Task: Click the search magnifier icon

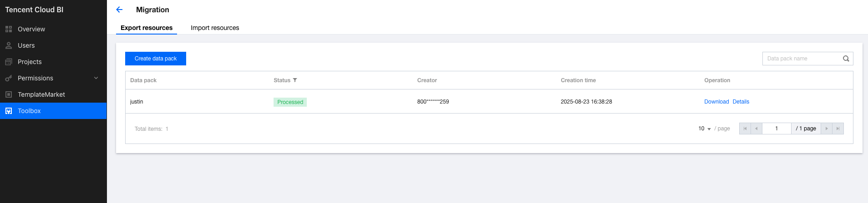Action: [x=846, y=59]
